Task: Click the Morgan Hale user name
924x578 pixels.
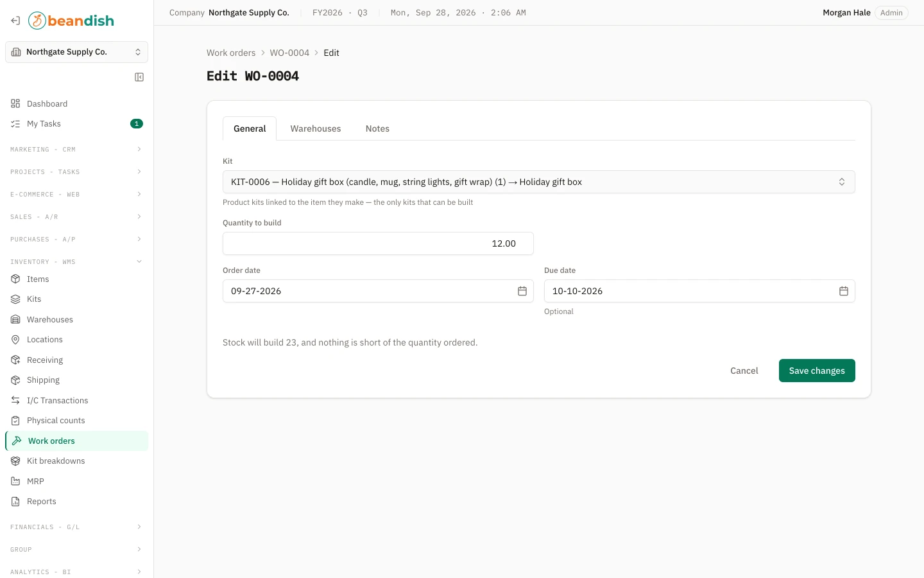Action: coord(846,13)
